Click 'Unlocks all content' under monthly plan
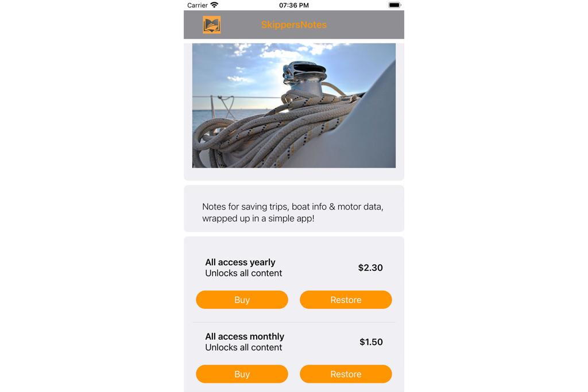 point(243,347)
